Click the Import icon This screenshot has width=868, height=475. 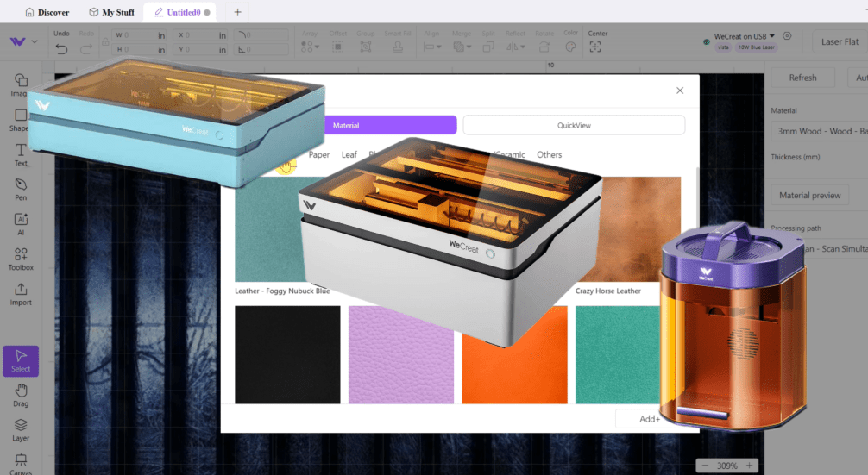tap(21, 293)
